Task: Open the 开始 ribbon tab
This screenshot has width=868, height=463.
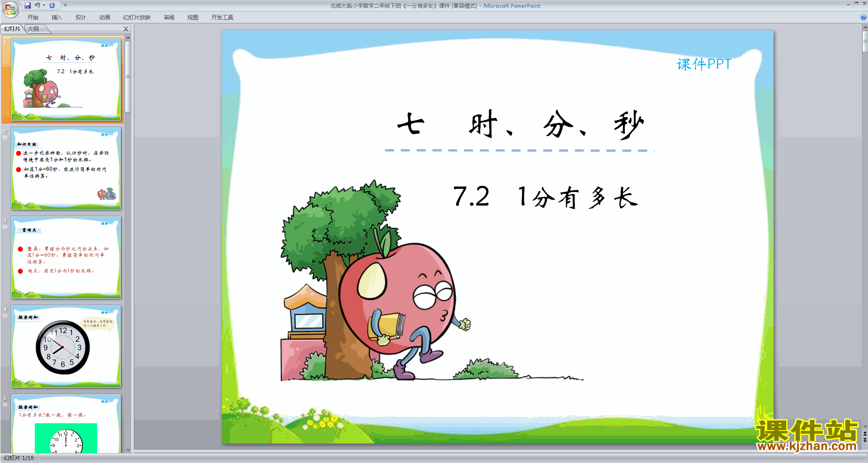Action: click(33, 18)
